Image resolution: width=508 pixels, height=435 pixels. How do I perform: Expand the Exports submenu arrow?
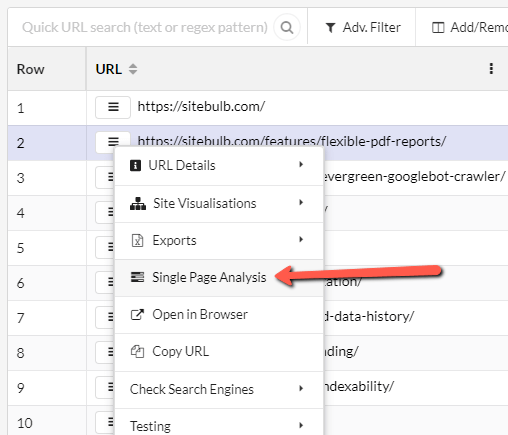(301, 239)
